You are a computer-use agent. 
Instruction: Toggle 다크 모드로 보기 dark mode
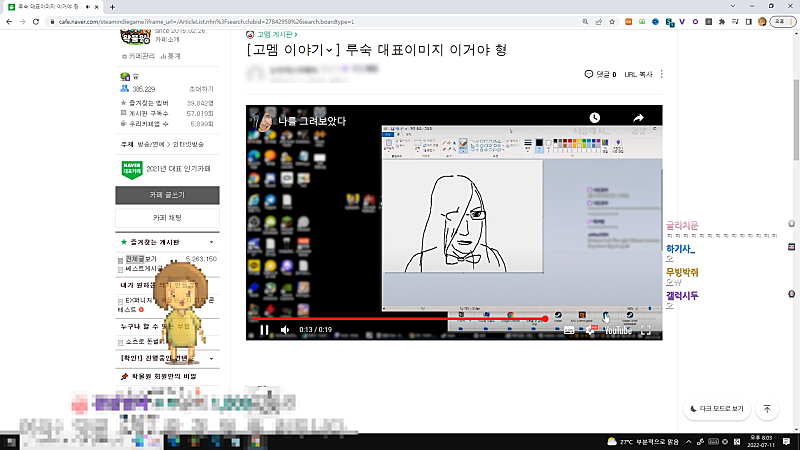pos(717,408)
